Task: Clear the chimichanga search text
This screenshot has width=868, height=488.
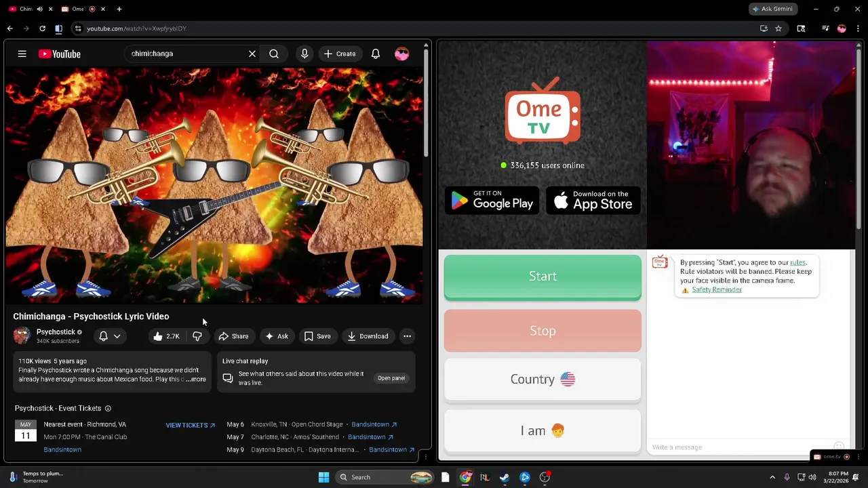Action: (x=252, y=54)
